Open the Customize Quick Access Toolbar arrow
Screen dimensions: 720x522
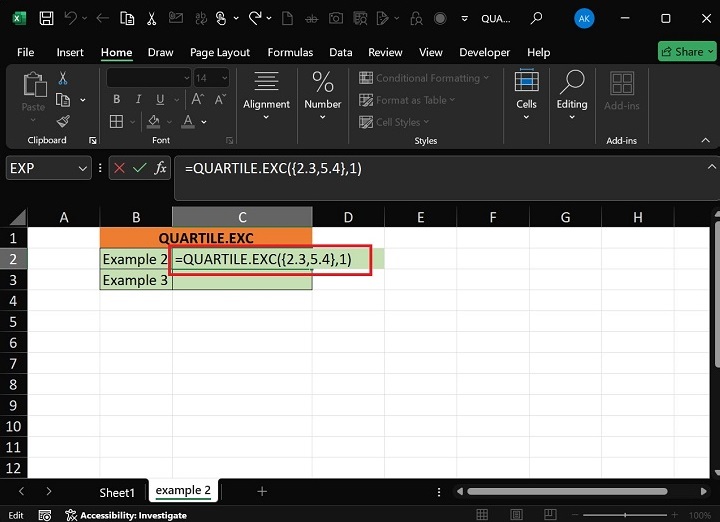[x=465, y=19]
